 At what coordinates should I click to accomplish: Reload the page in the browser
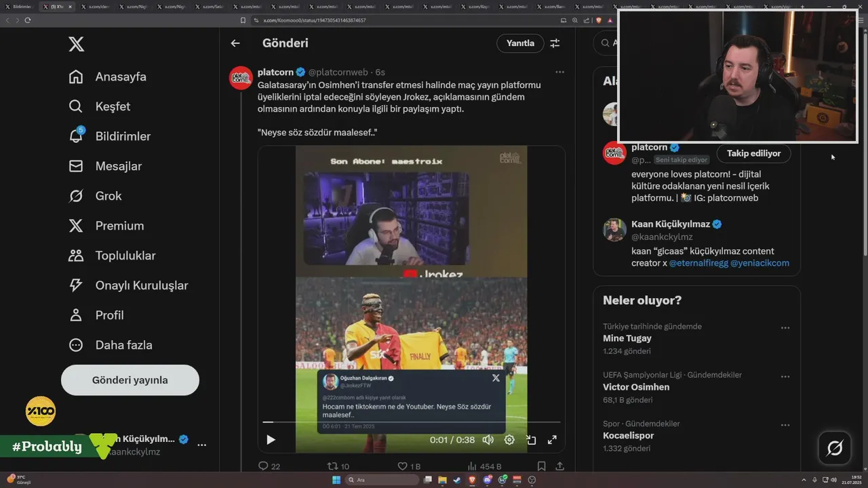28,20
